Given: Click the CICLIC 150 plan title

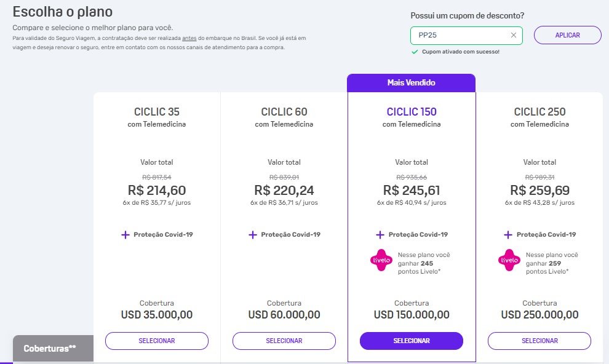Looking at the screenshot, I should click(x=412, y=112).
